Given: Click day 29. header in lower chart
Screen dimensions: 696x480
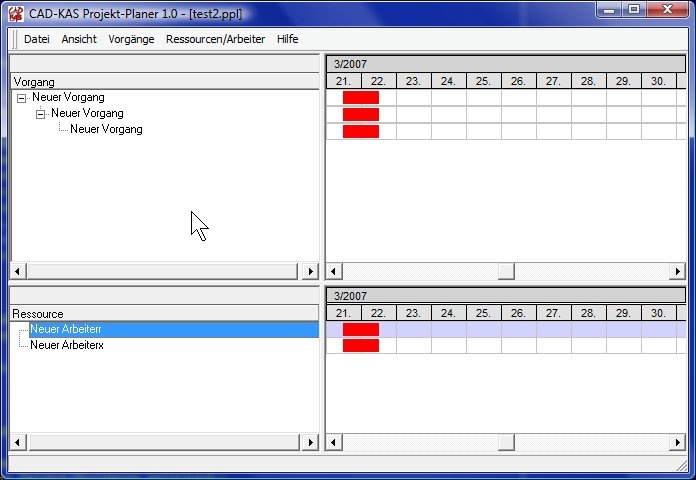Looking at the screenshot, I should pyautogui.click(x=624, y=313).
